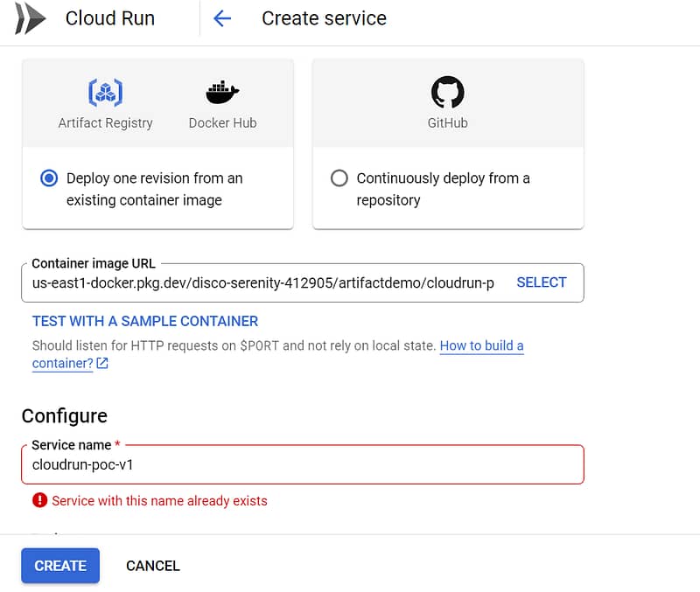The height and width of the screenshot is (592, 700).
Task: Select the Artifact Registry icon
Action: (x=105, y=92)
